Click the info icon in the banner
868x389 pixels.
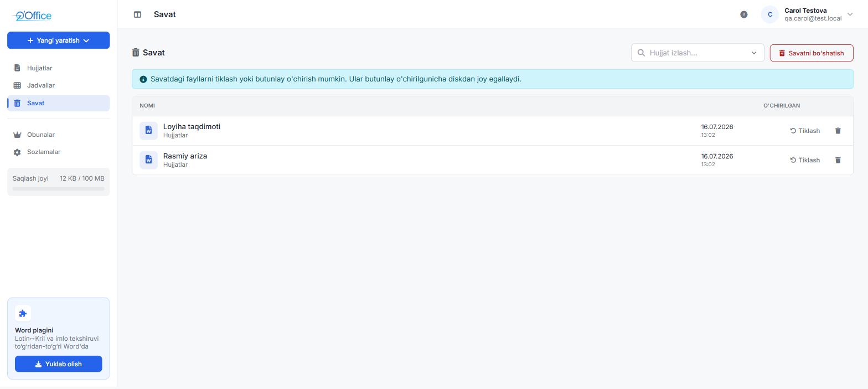(x=143, y=79)
